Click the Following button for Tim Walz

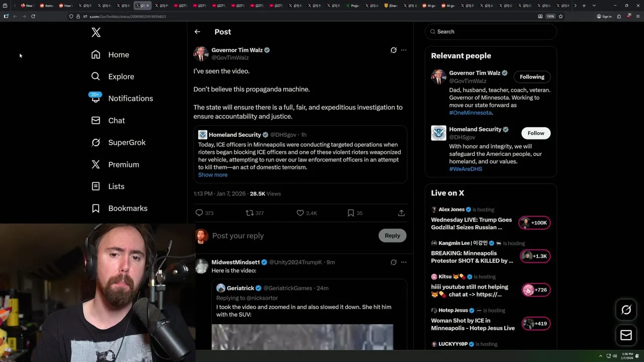pyautogui.click(x=532, y=77)
